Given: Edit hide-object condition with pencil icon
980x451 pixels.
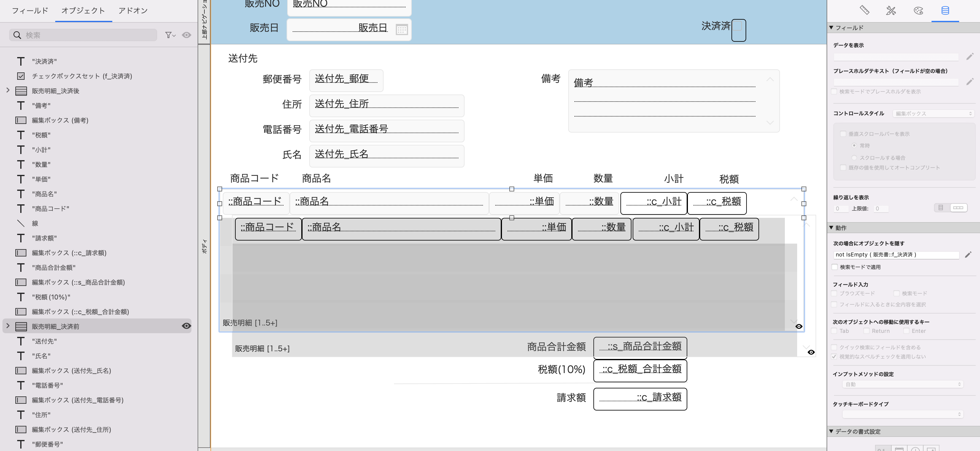Looking at the screenshot, I should click(x=968, y=255).
